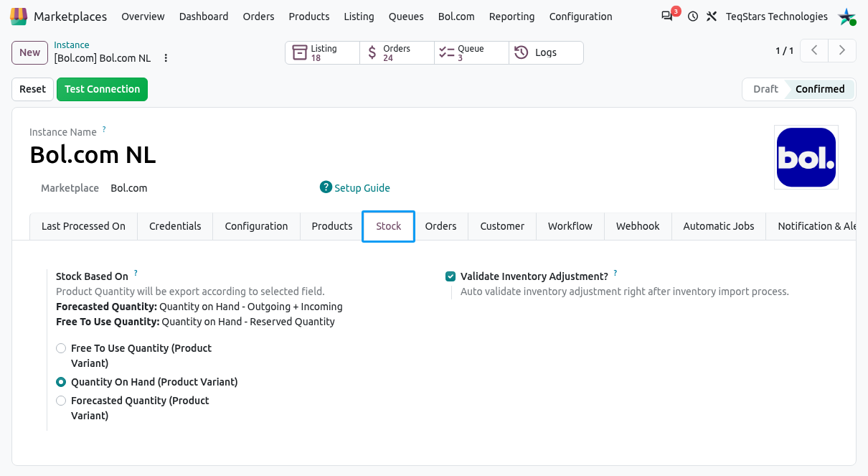Open the Reporting menu

coord(511,16)
